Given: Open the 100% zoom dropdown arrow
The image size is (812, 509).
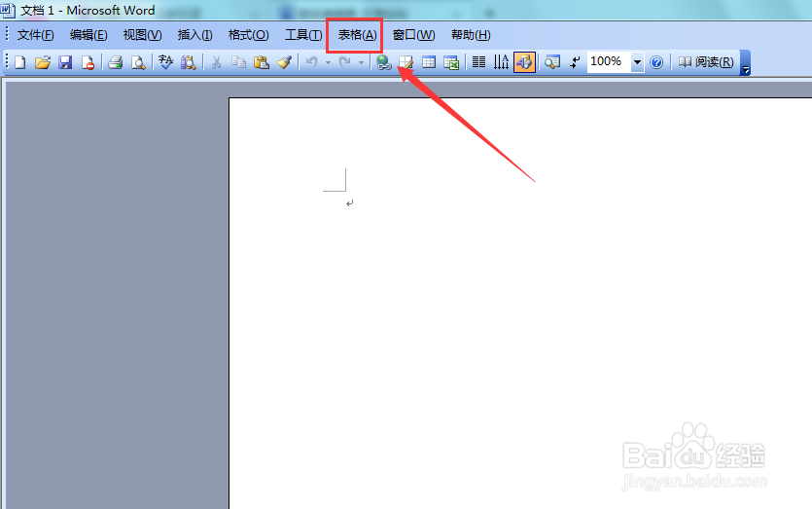Looking at the screenshot, I should click(638, 62).
